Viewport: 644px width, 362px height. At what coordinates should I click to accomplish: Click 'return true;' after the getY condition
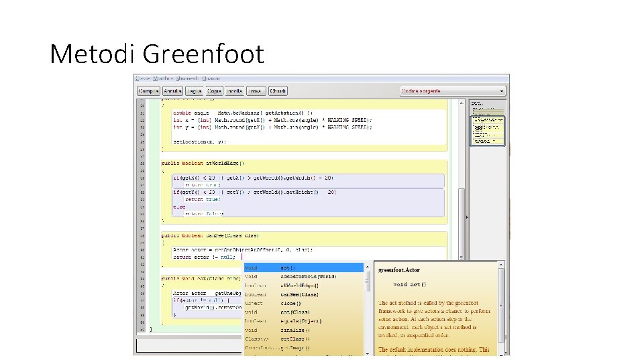tap(203, 200)
